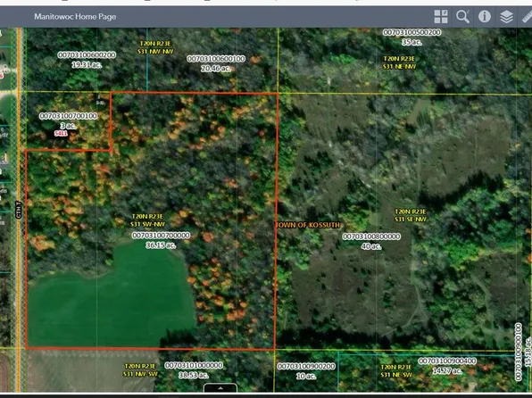Select parcel label 00703100600200
The height and width of the screenshot is (398, 532).
pyautogui.click(x=87, y=55)
